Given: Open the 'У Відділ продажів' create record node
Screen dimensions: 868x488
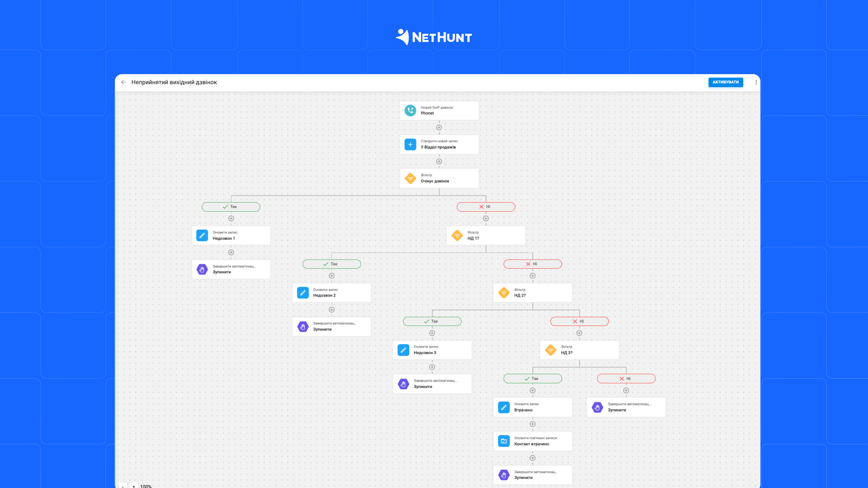Looking at the screenshot, I should click(439, 144).
